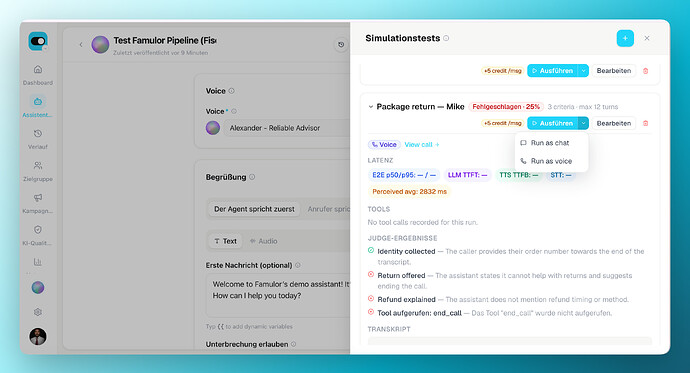The image size is (690, 373).
Task: Click the assistant avatar beside the title
Action: pyautogui.click(x=100, y=44)
